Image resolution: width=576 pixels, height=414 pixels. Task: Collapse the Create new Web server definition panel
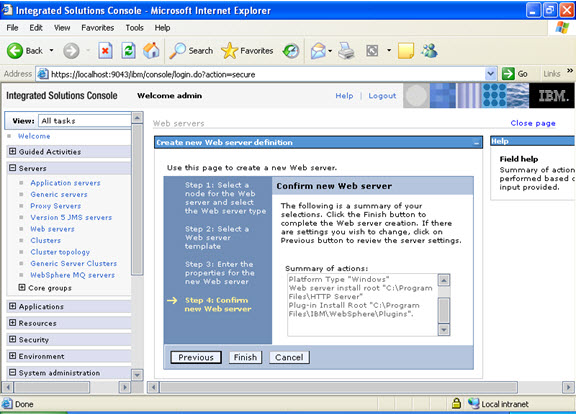click(476, 143)
